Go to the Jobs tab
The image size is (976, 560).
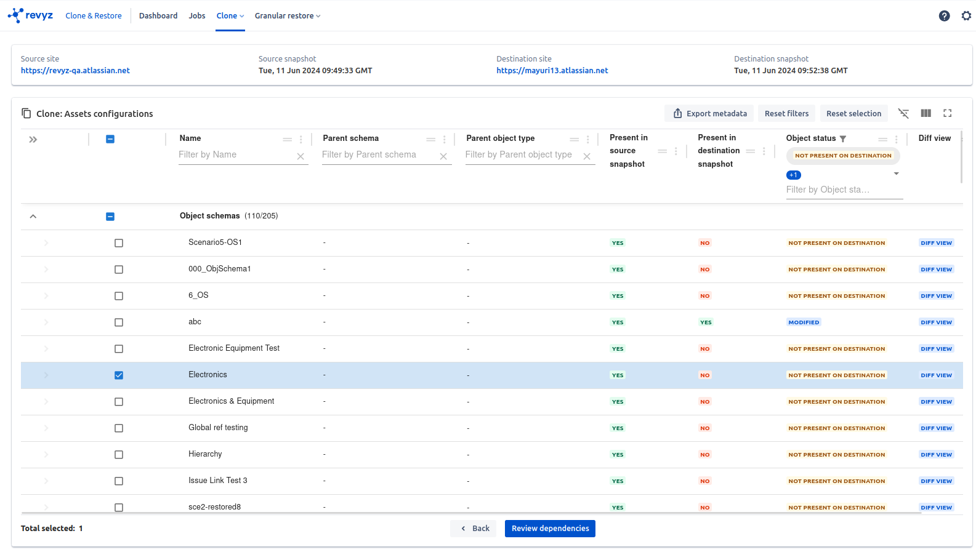pos(197,16)
